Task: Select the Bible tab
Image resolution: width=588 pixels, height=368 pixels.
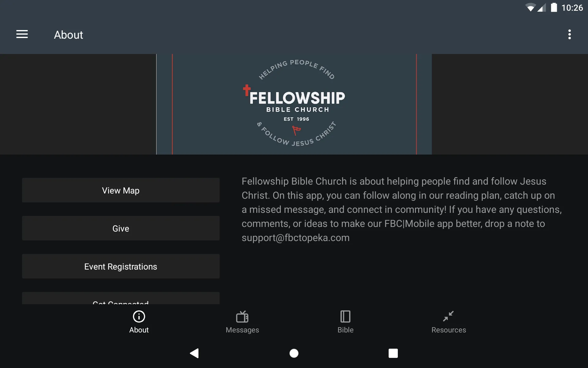Action: [345, 321]
